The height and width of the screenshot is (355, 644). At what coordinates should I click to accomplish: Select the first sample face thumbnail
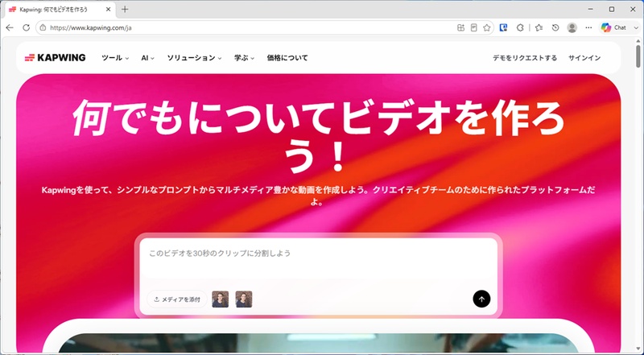(220, 299)
